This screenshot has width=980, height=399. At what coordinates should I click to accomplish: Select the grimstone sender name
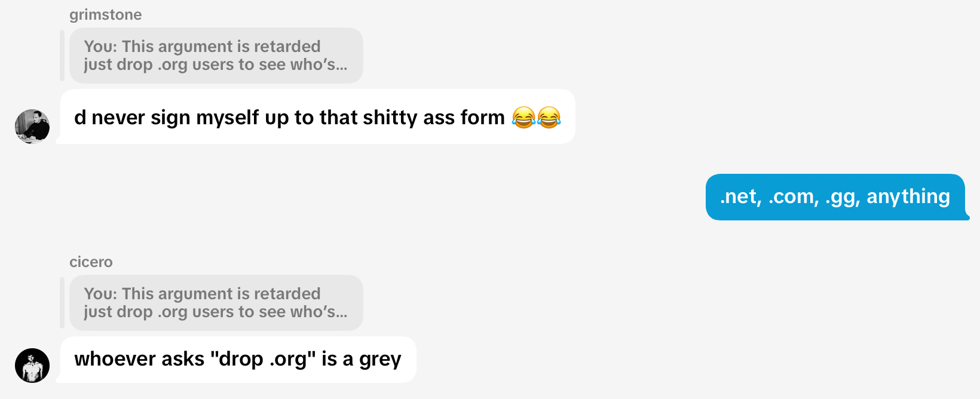click(x=106, y=14)
